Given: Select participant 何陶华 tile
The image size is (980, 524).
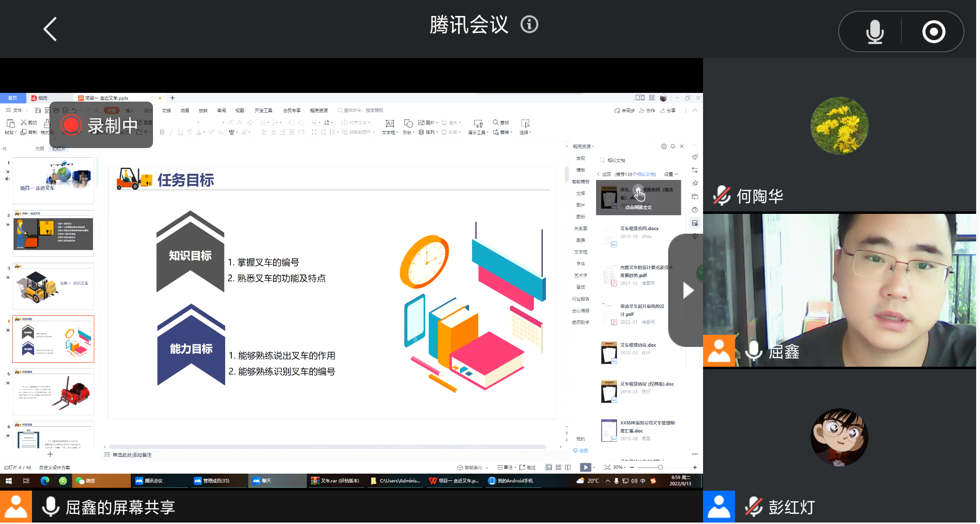Looking at the screenshot, I should click(x=840, y=135).
